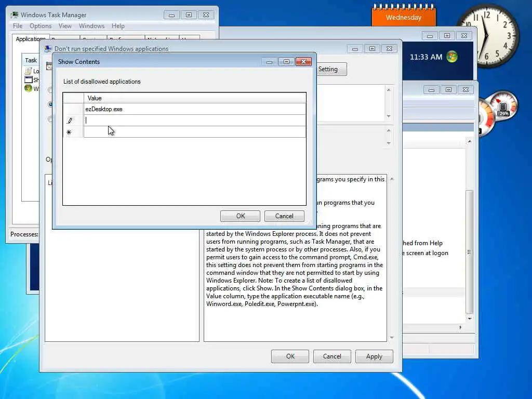Click Cancel in the policy settings window
The height and width of the screenshot is (399, 532).
(332, 356)
